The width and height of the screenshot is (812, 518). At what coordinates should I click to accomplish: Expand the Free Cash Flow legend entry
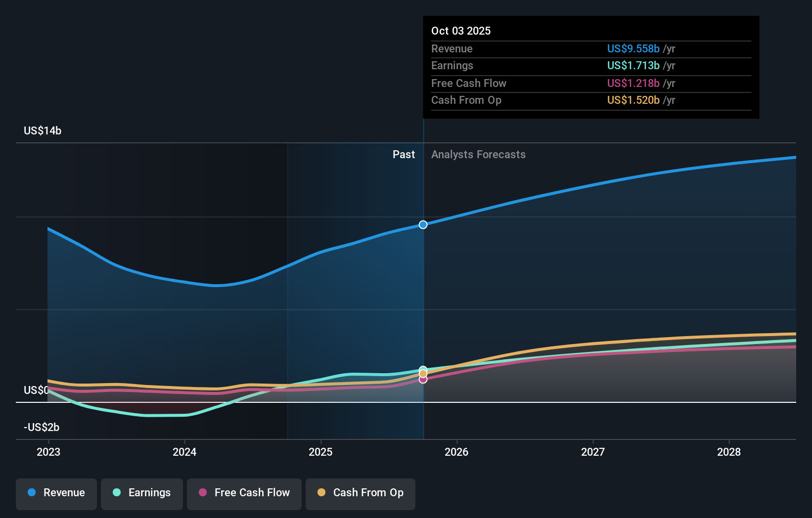[x=244, y=493]
